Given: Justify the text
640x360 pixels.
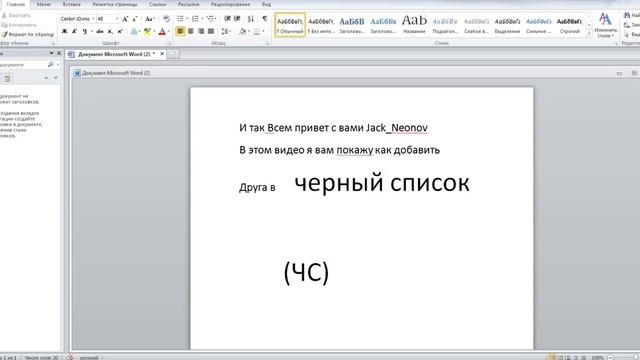Looking at the screenshot, I should [211, 31].
